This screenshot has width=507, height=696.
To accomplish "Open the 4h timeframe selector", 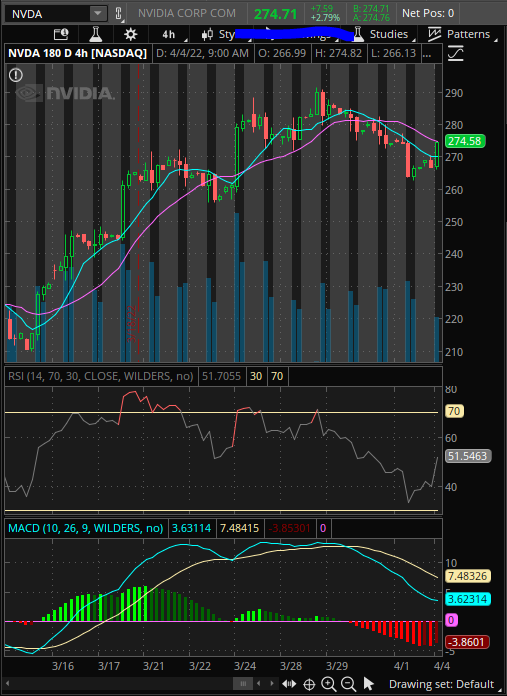I will tap(170, 34).
